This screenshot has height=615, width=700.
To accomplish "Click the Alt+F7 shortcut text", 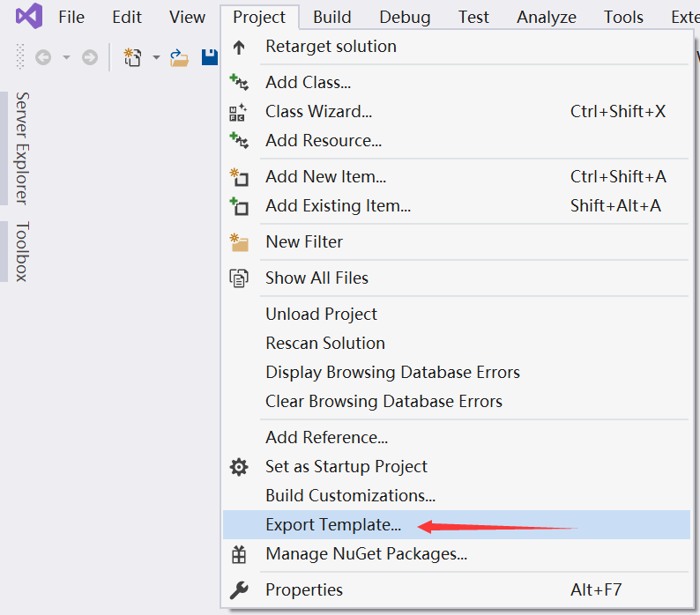I will 596,590.
